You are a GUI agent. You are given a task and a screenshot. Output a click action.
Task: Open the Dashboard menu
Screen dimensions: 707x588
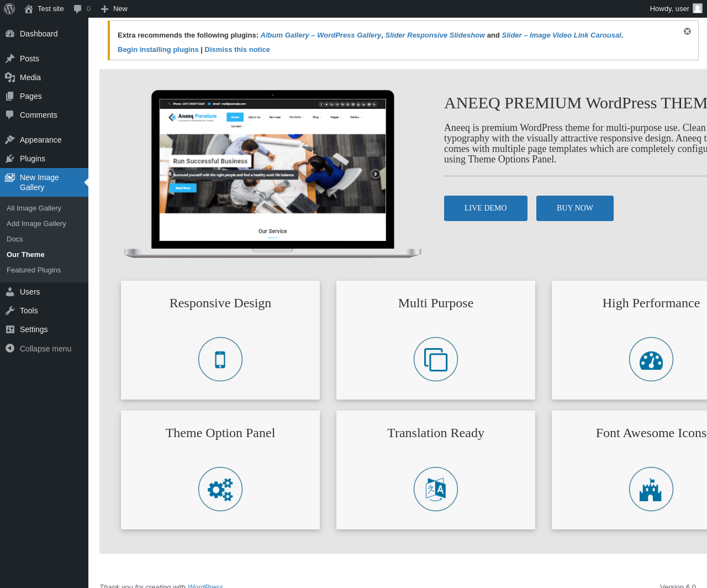44,34
